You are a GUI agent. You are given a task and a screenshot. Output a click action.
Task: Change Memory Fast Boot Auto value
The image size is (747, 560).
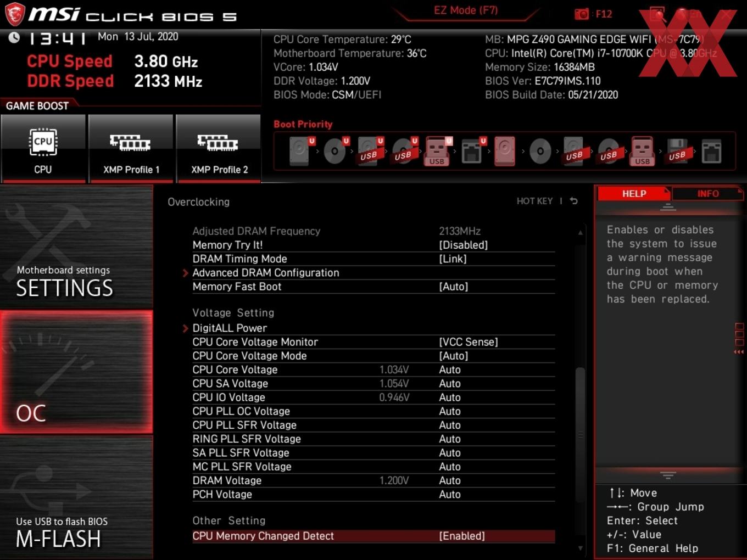[x=453, y=287]
